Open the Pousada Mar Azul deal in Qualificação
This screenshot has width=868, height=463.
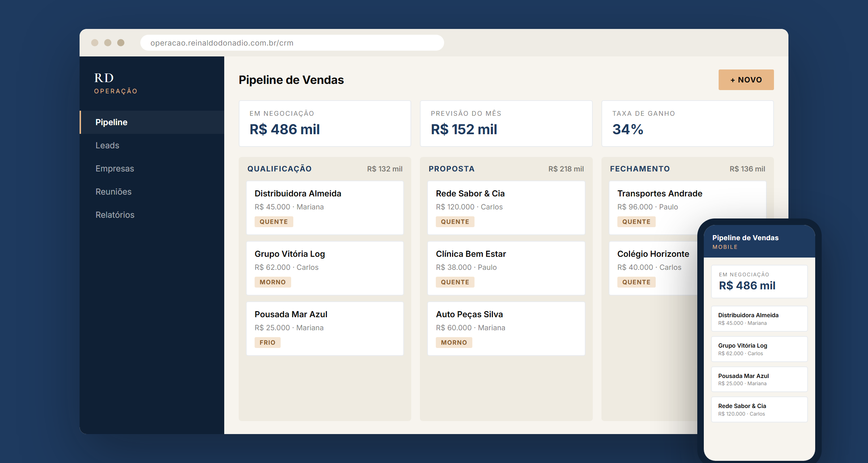click(325, 328)
